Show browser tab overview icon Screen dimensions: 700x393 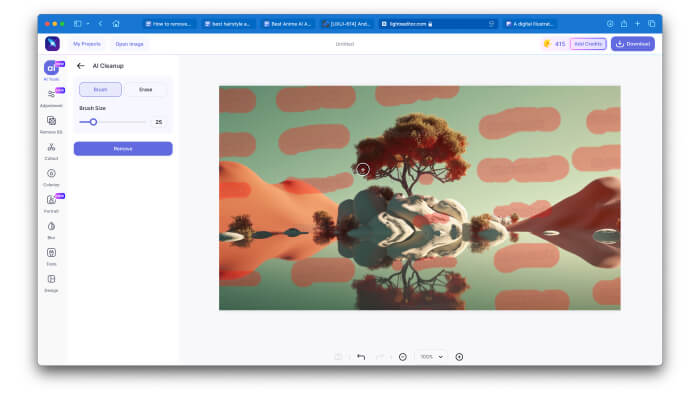[x=652, y=24]
